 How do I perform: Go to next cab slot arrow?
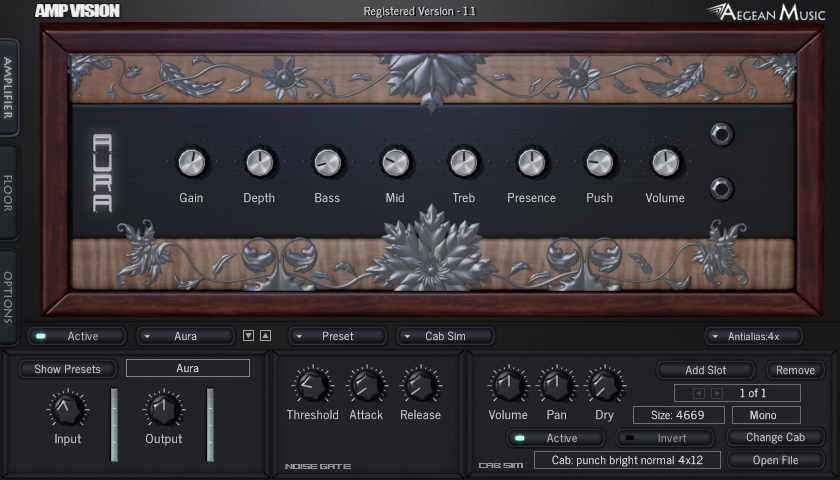click(716, 393)
